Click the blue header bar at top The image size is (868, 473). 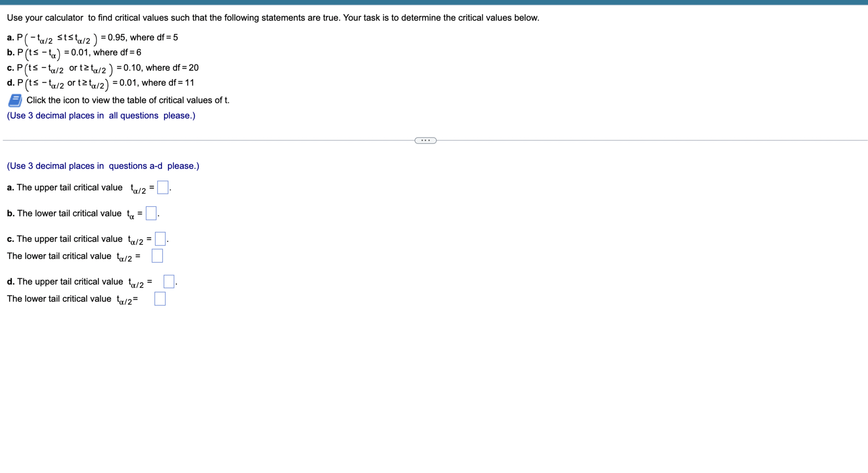click(434, 2)
